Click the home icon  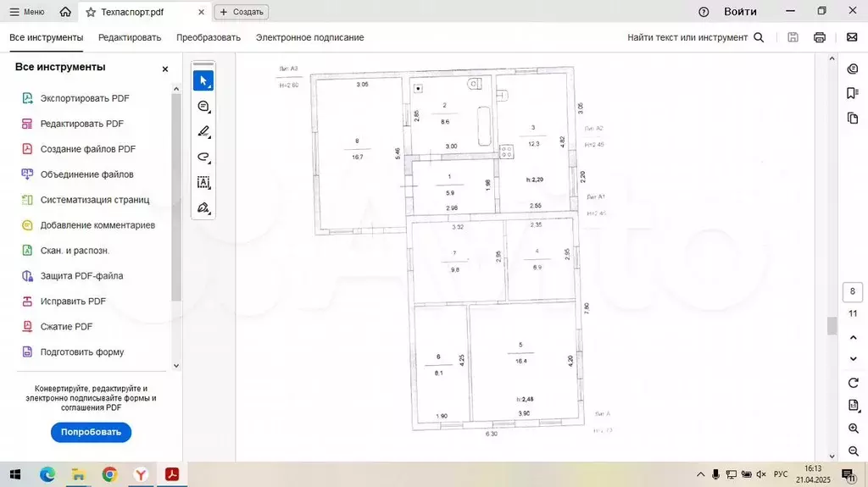[65, 12]
